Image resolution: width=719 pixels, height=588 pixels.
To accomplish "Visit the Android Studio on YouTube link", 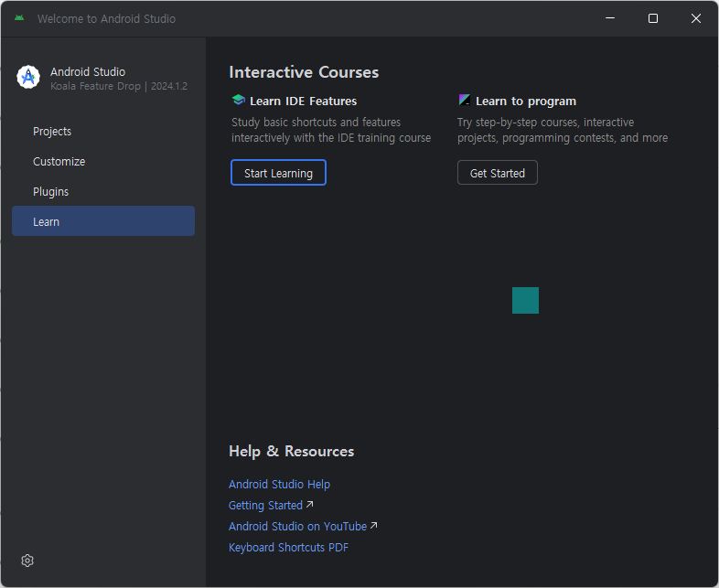I will pyautogui.click(x=297, y=527).
